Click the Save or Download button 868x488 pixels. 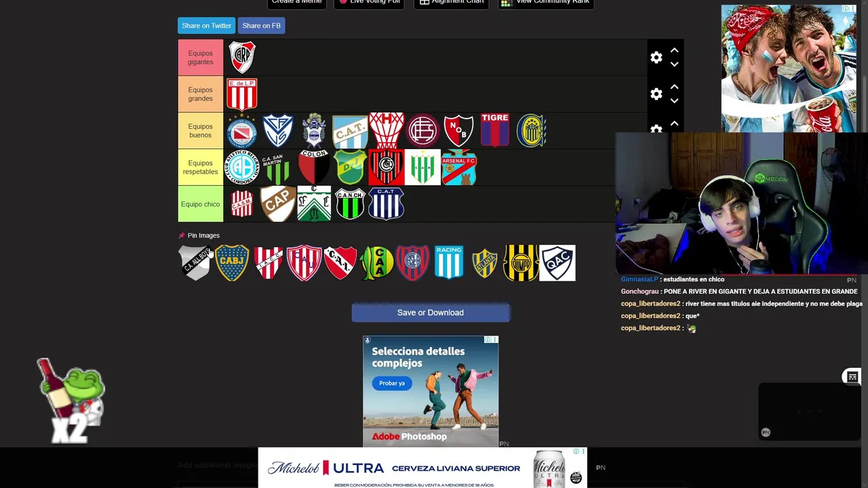(431, 312)
